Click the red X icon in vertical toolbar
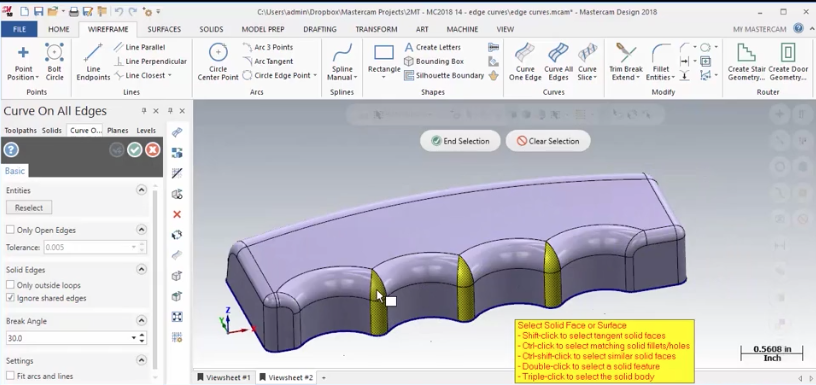This screenshot has height=385, width=816. 177,214
